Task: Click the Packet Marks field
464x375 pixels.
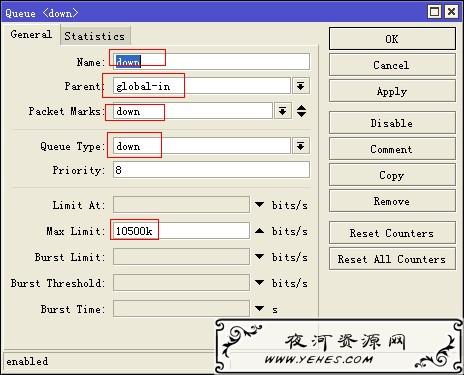Action: (x=193, y=111)
